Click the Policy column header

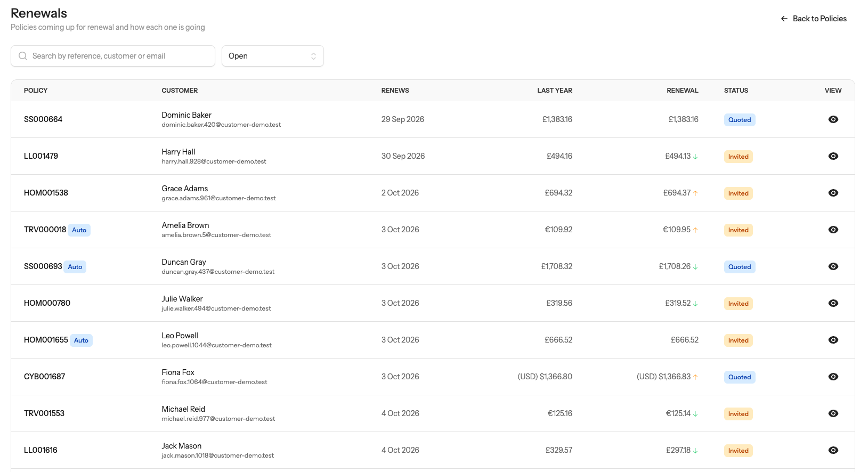coord(36,91)
